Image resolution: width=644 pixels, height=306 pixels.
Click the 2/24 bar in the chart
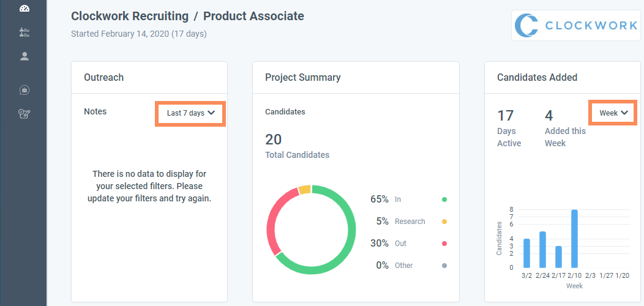542,249
